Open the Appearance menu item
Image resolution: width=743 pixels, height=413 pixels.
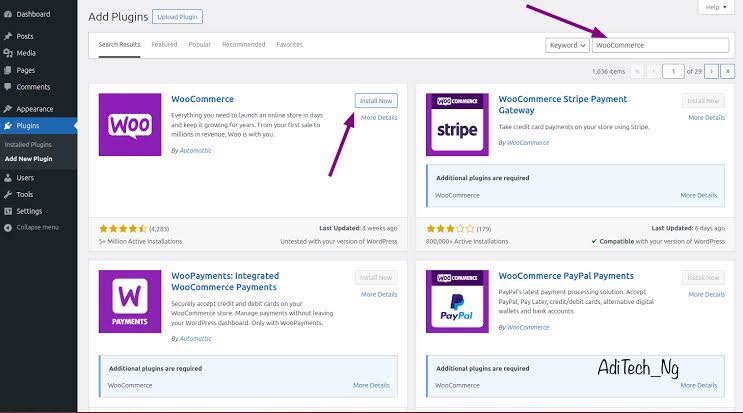click(x=35, y=109)
